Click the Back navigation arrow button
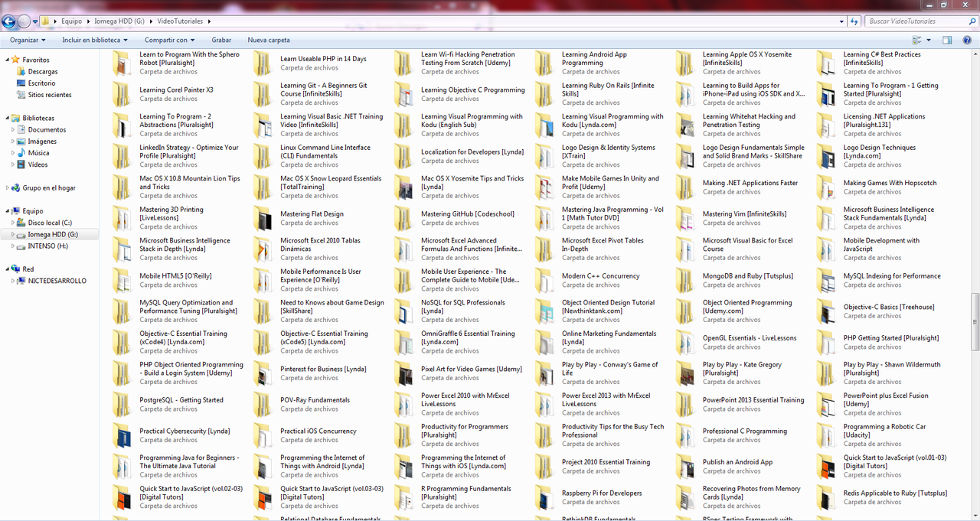 tap(9, 21)
